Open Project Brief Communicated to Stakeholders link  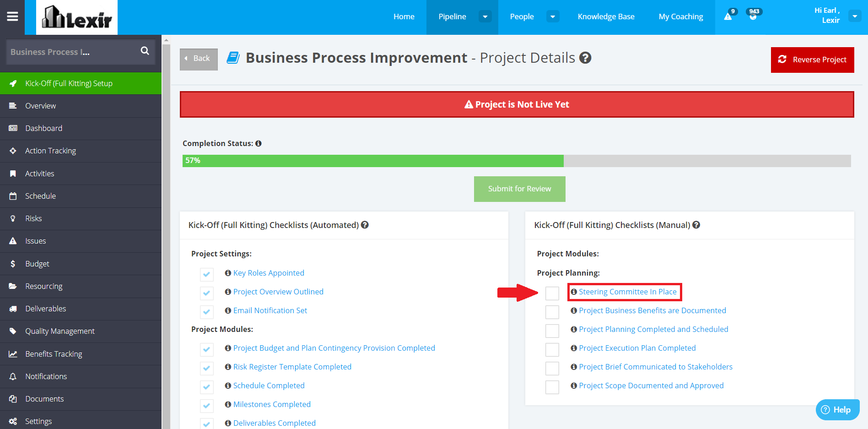(656, 367)
